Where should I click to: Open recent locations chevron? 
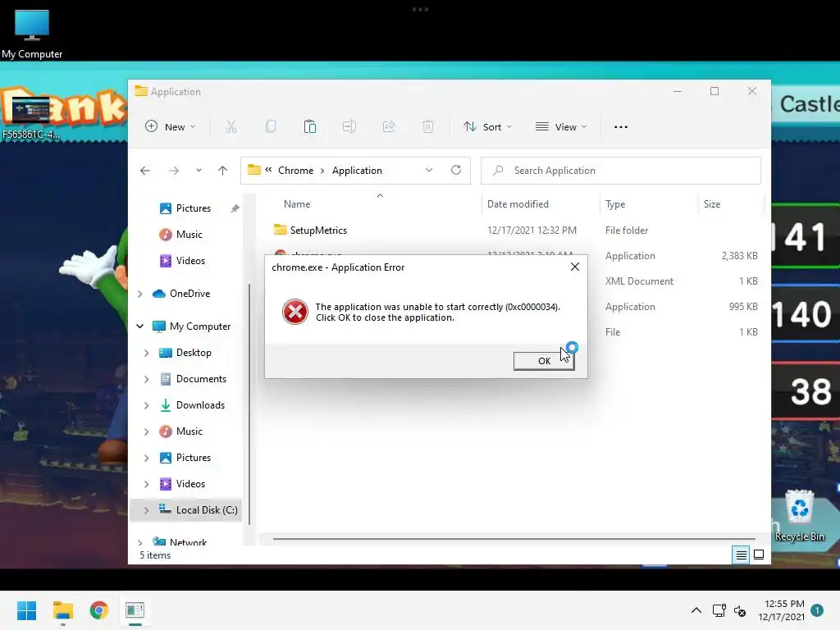coord(199,171)
